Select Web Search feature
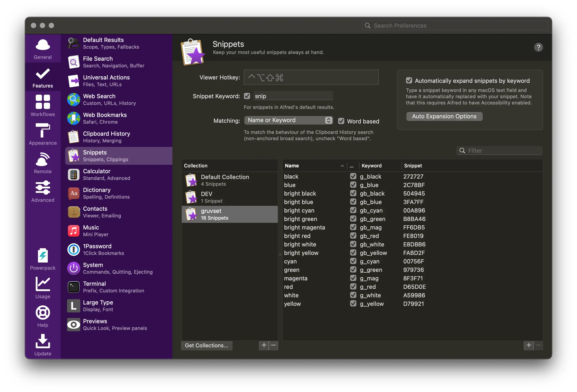Screen dimensions: 577x392 pos(119,100)
